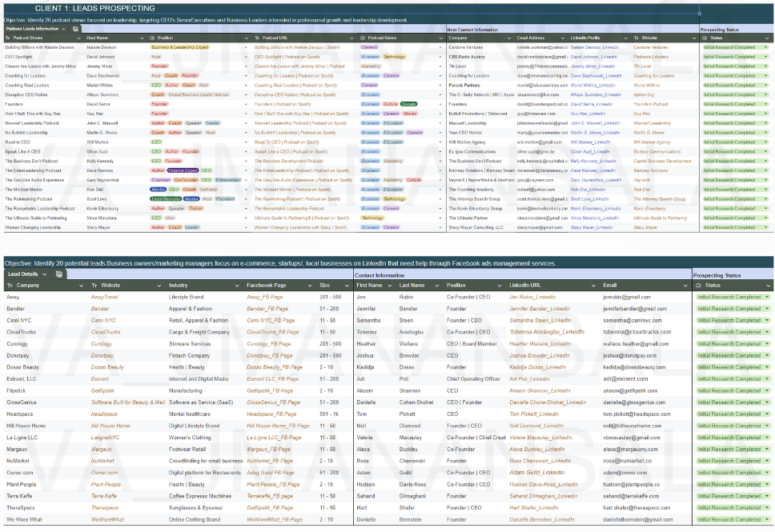The image size is (775, 532).
Task: Click text-type icon in bottom Website header
Action: (94, 286)
